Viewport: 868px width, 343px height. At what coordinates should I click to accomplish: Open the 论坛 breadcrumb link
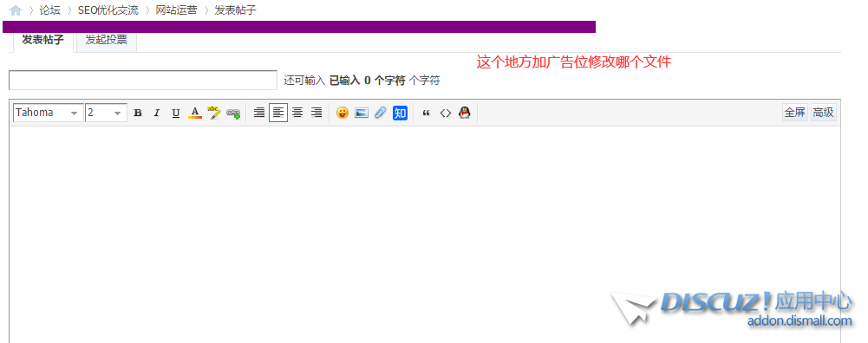click(49, 10)
